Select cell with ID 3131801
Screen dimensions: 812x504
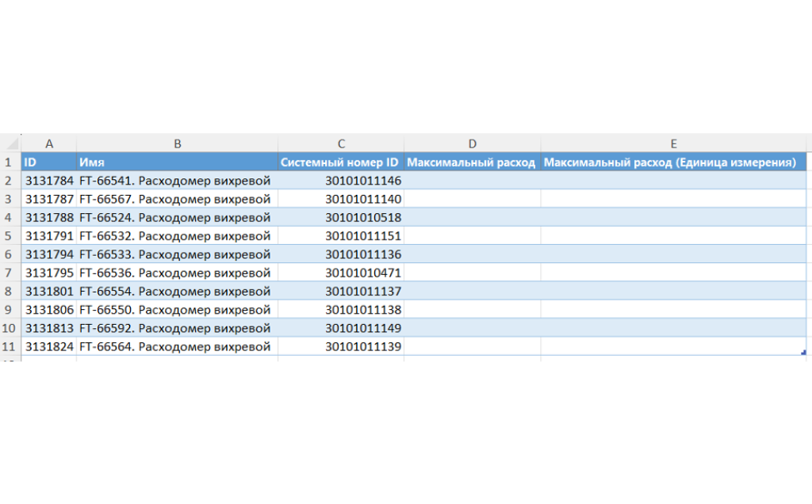[x=48, y=292]
